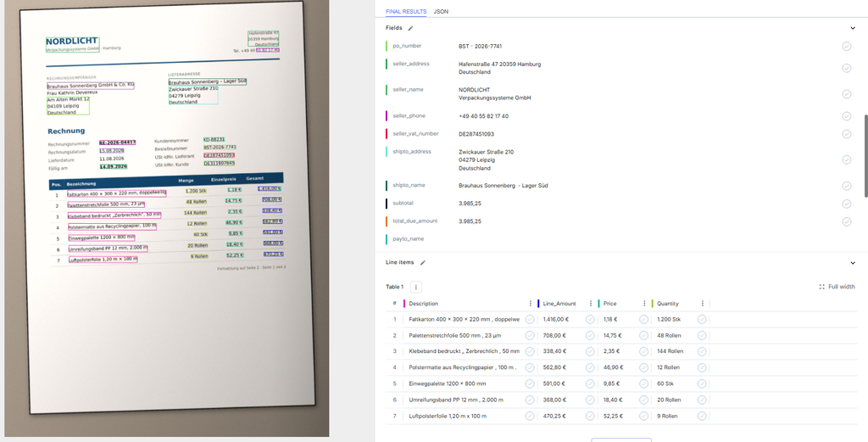The width and height of the screenshot is (868, 442).
Task: Collapse the Line items section chevron
Action: click(x=853, y=263)
